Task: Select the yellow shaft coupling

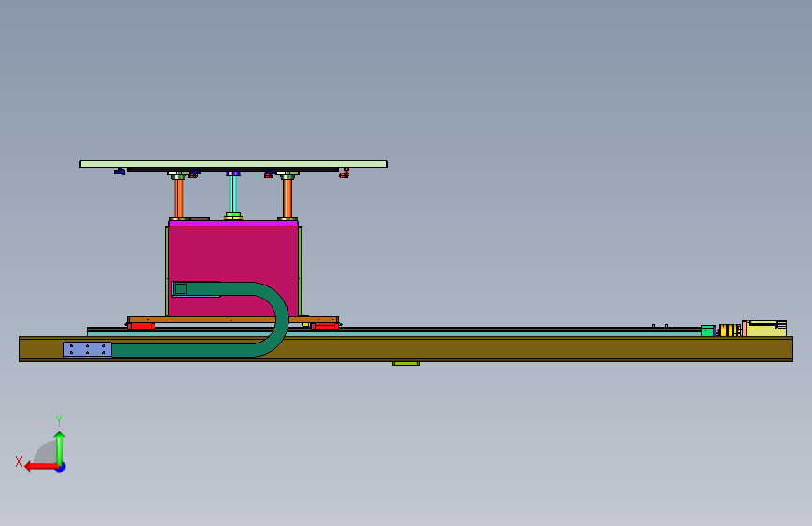Action: (731, 329)
